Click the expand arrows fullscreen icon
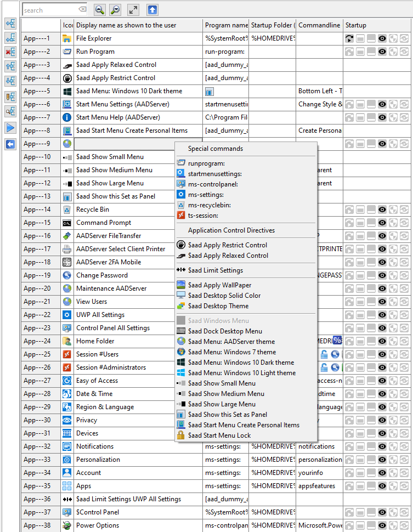 point(133,10)
